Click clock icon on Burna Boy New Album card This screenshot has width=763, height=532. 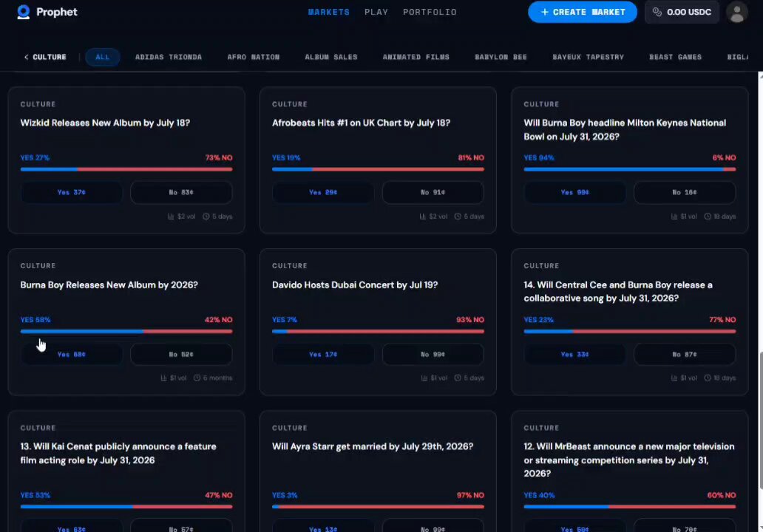(x=197, y=378)
